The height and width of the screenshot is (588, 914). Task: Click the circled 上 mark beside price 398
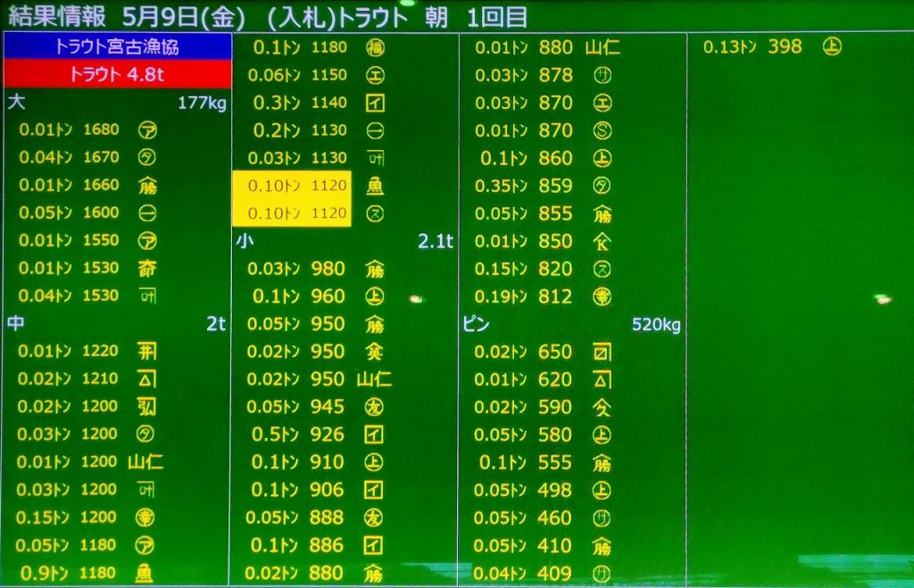click(x=831, y=47)
